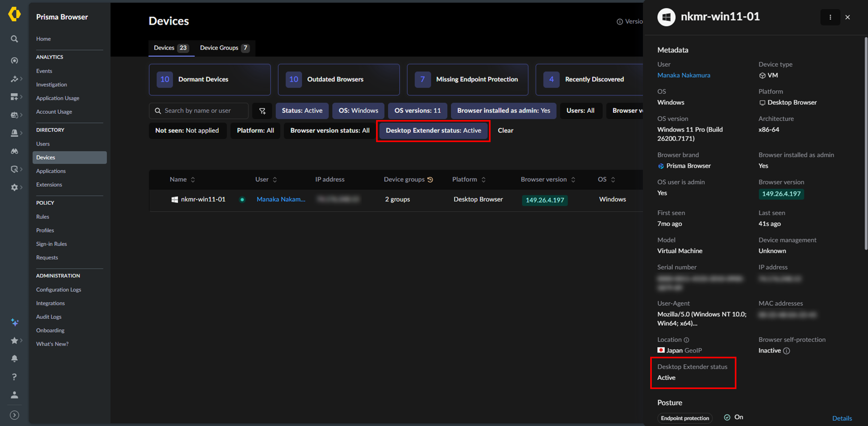Click the question mark help icon
Screen dimensions: 868x426
point(14,377)
